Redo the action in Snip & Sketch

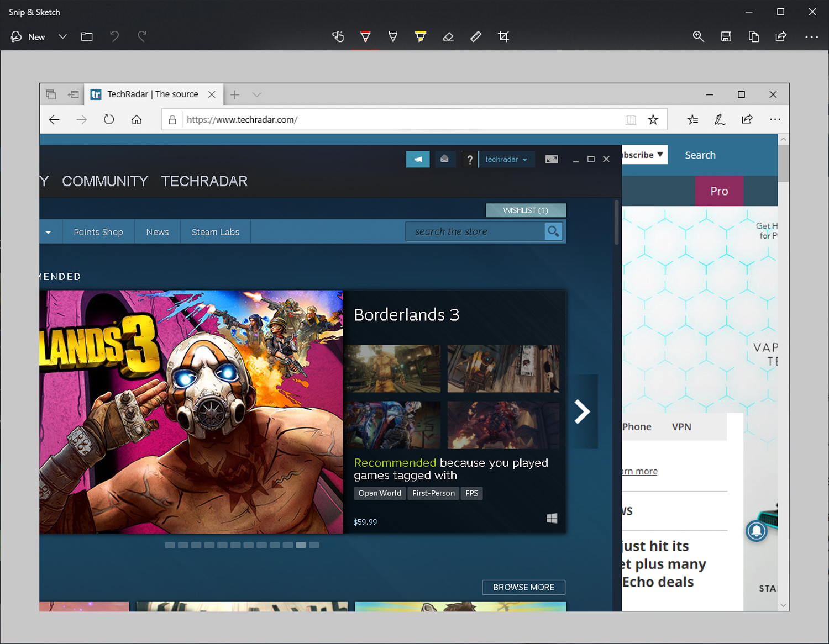[x=142, y=37]
